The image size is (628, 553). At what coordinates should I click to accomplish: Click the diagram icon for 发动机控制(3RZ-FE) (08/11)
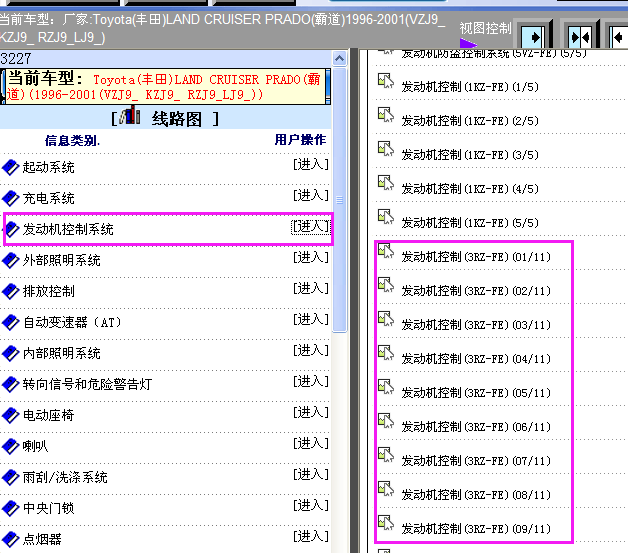pyautogui.click(x=386, y=489)
